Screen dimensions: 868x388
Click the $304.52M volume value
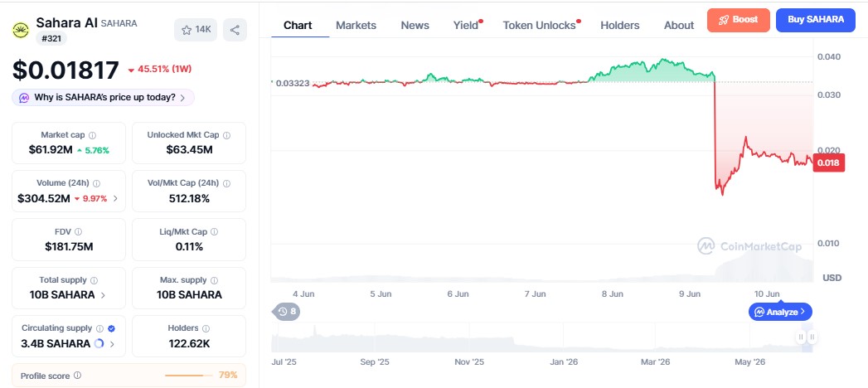[x=44, y=198]
